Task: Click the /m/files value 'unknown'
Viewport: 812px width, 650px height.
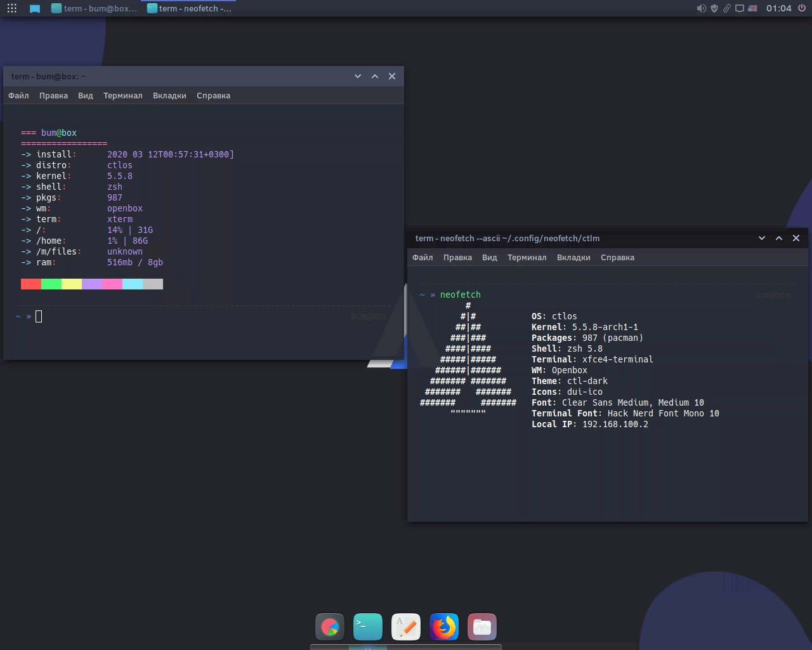Action: tap(125, 251)
